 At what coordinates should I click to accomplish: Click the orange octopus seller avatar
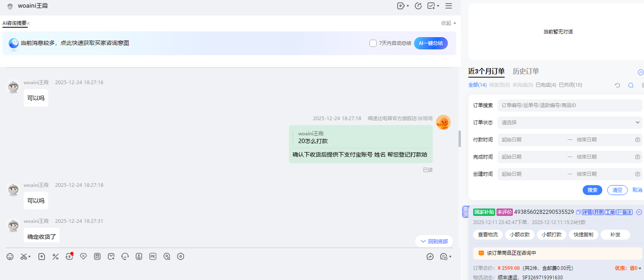click(443, 122)
